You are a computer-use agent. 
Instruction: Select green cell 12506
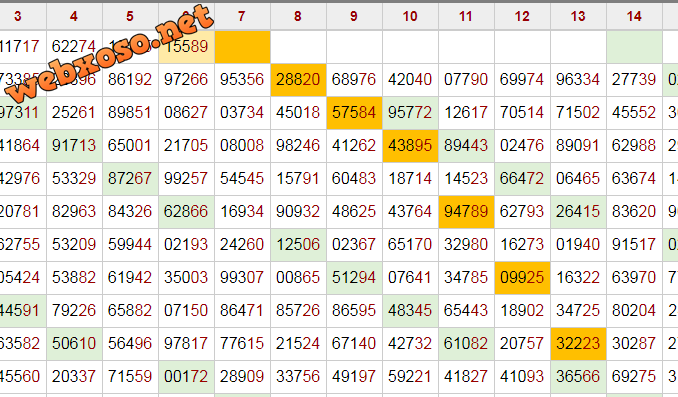click(x=298, y=245)
